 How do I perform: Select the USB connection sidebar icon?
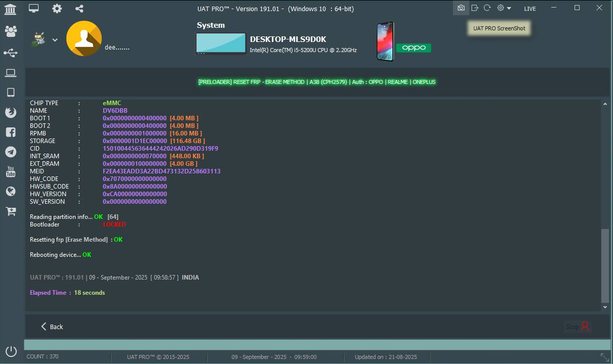(11, 53)
